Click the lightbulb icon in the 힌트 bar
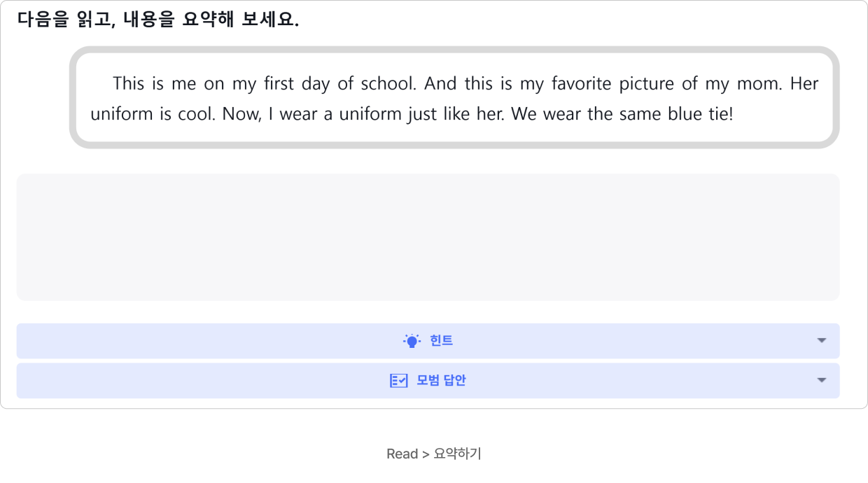 [412, 341]
